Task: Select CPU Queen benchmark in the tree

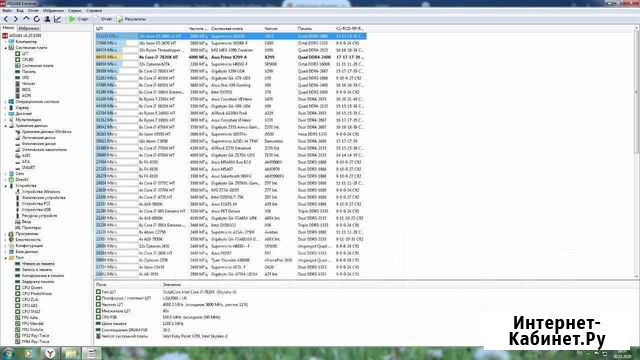Action: 32,288
